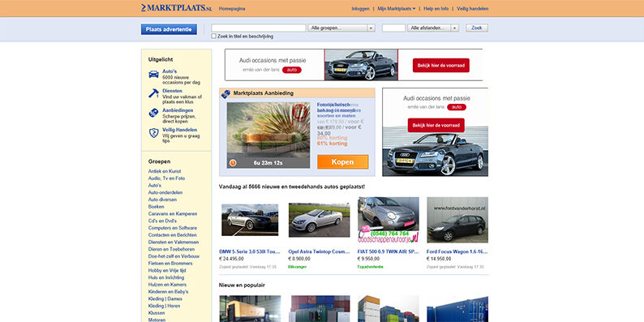Screen dimensions: 644x322
Task: Open the Auto-onderdelen group
Action: pos(165,192)
